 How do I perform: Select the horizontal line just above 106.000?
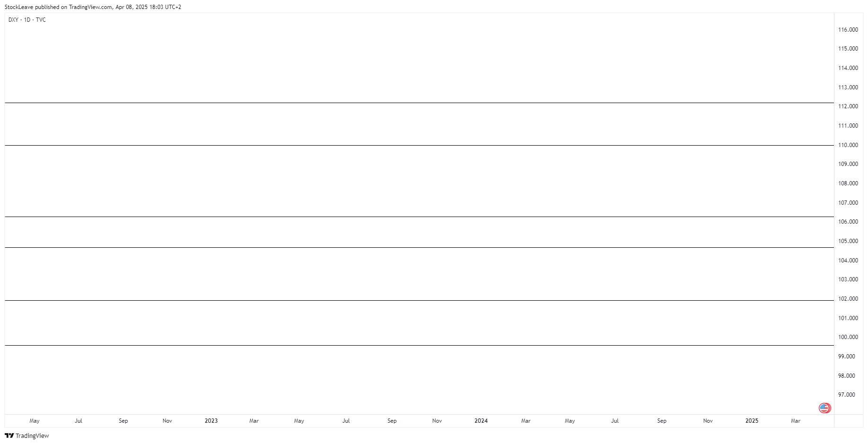click(419, 217)
